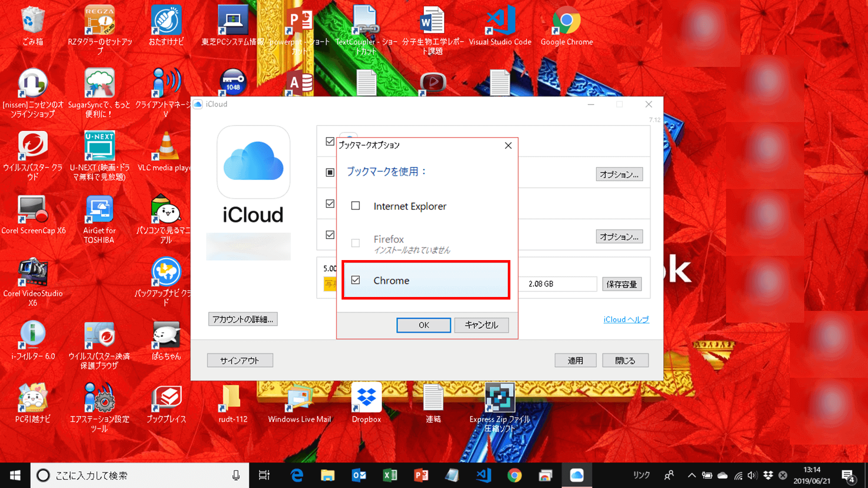Open Corel VideoStudio X6 desktop icon
This screenshot has width=868, height=488.
(33, 282)
